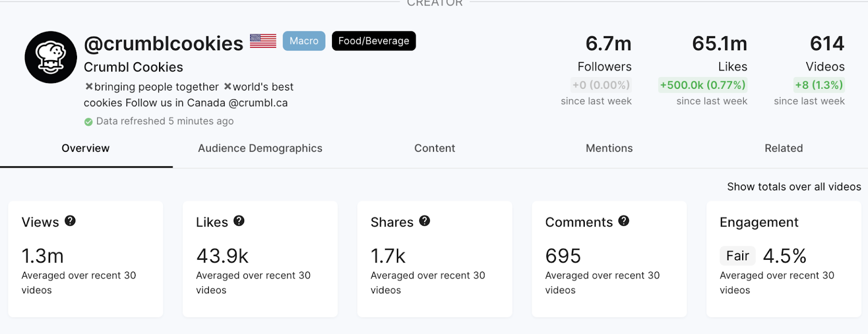The image size is (868, 334).
Task: Switch to the Related tab
Action: coord(784,148)
